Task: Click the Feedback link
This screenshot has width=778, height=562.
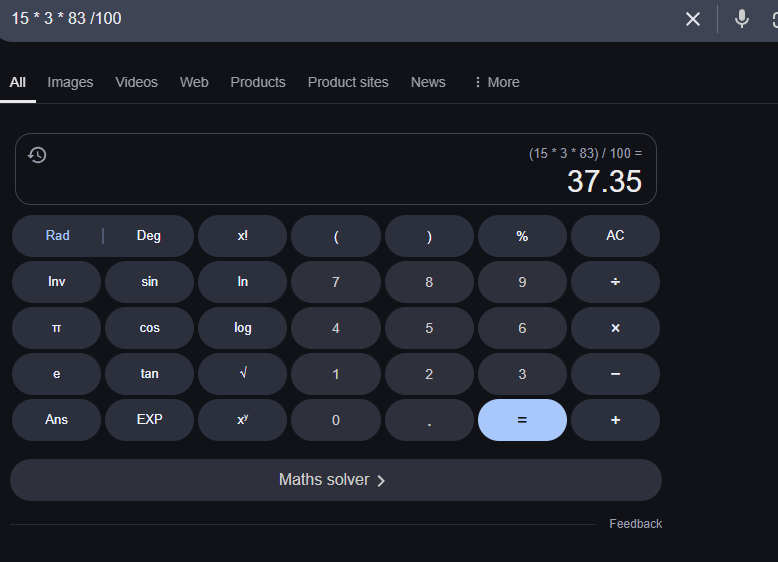Action: click(x=636, y=524)
